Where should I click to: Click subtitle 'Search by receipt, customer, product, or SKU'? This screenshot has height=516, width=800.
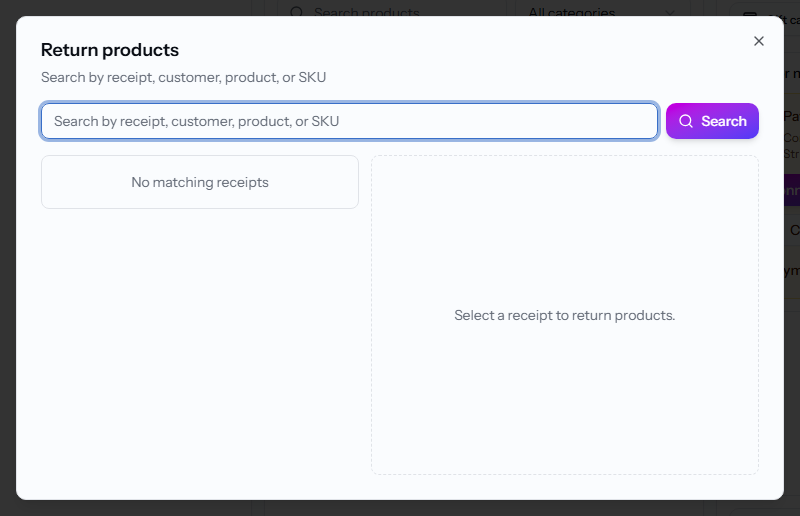[x=183, y=77]
